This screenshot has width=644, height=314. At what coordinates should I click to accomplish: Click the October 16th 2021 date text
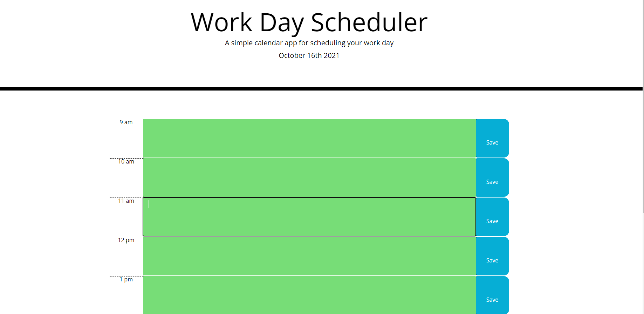point(309,55)
